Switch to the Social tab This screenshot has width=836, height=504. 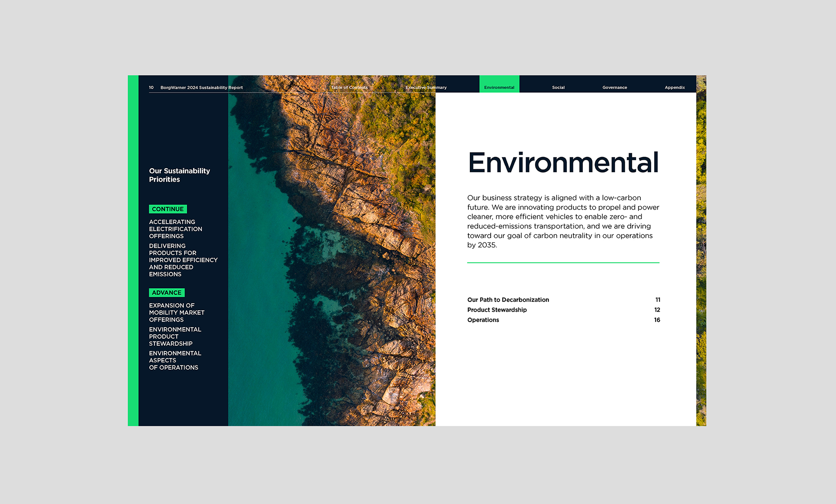tap(558, 87)
